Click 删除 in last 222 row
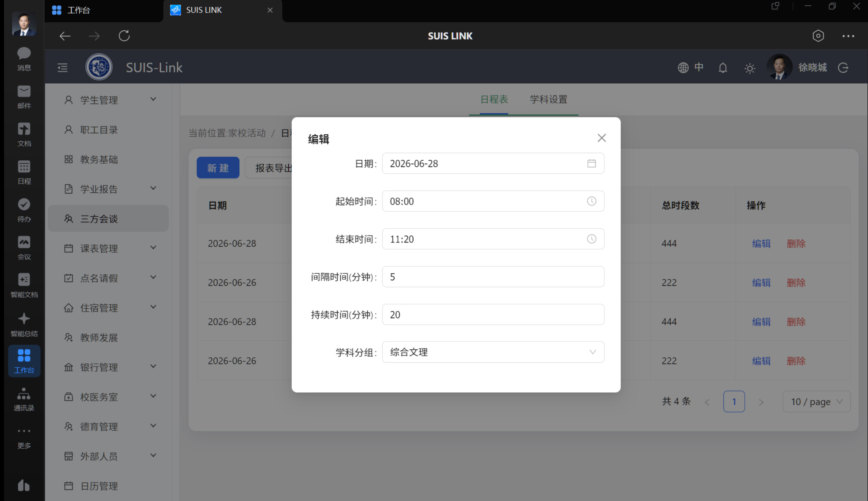 (796, 361)
